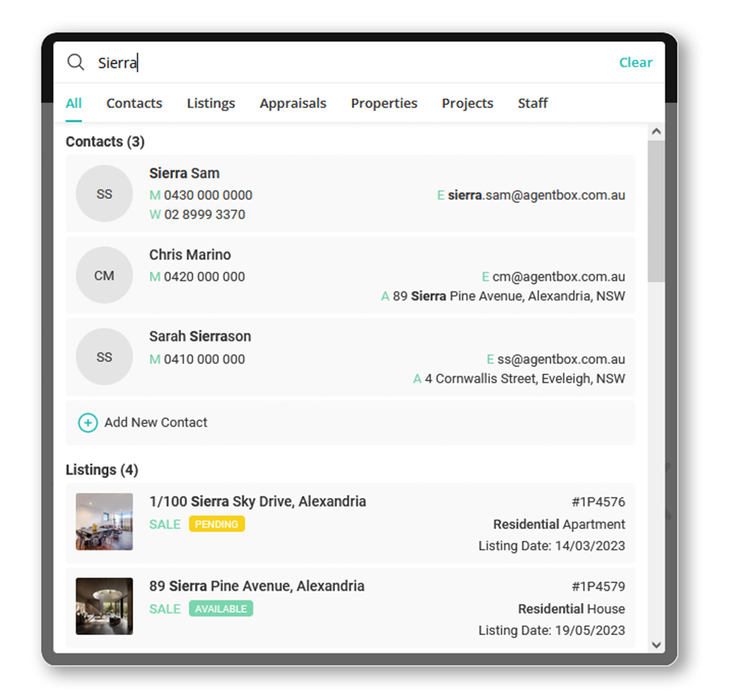
Task: Select the Staff tab
Action: click(532, 103)
